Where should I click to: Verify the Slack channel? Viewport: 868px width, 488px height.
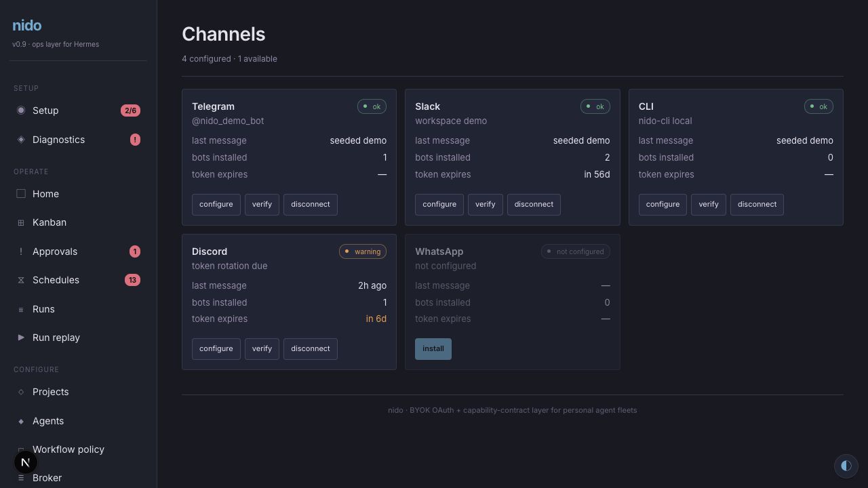click(486, 204)
